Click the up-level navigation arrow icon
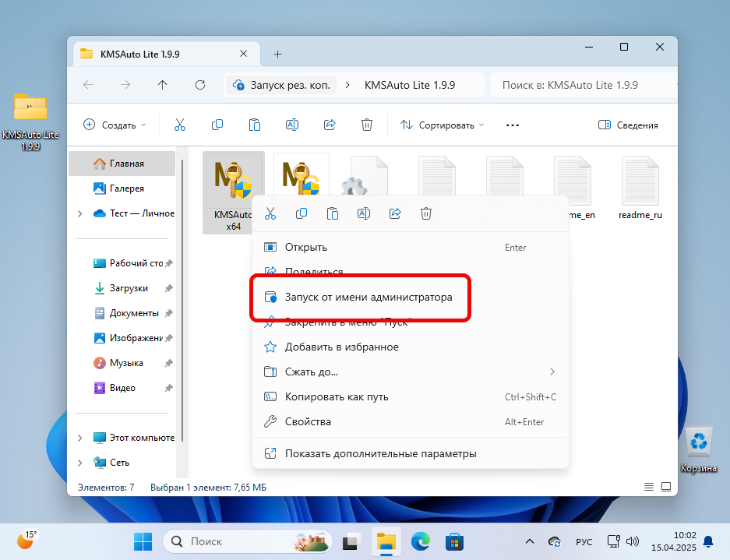This screenshot has height=560, width=730. coord(162,84)
